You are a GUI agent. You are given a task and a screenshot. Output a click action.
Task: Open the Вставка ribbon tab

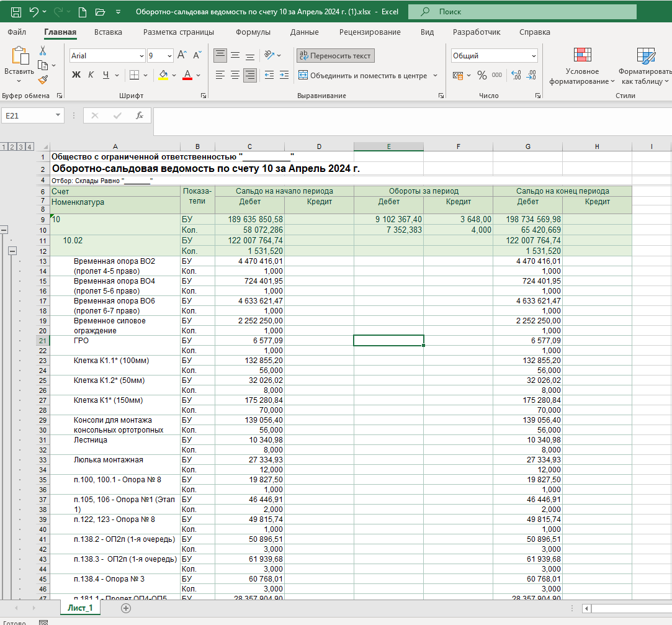coord(108,32)
